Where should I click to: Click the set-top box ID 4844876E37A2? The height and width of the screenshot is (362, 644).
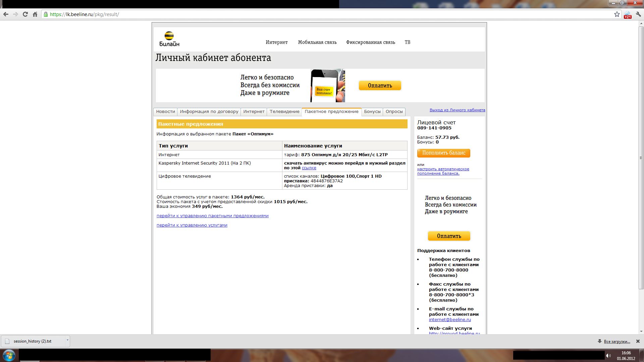point(327,181)
